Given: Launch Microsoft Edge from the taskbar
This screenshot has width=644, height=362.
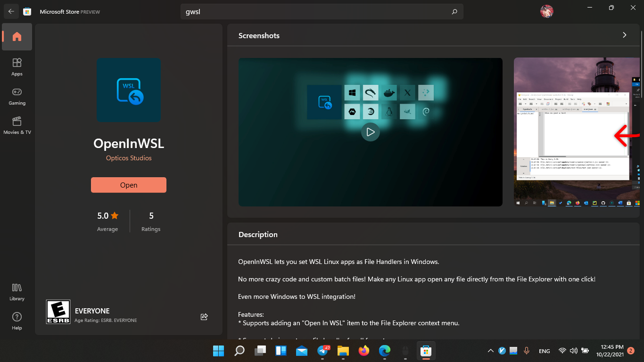Looking at the screenshot, I should click(x=385, y=351).
